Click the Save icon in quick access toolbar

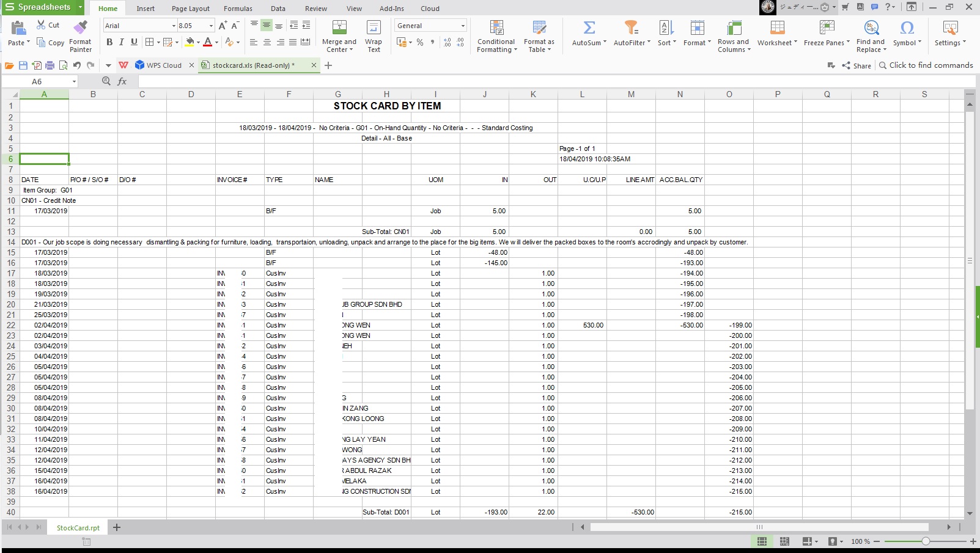[x=23, y=65]
